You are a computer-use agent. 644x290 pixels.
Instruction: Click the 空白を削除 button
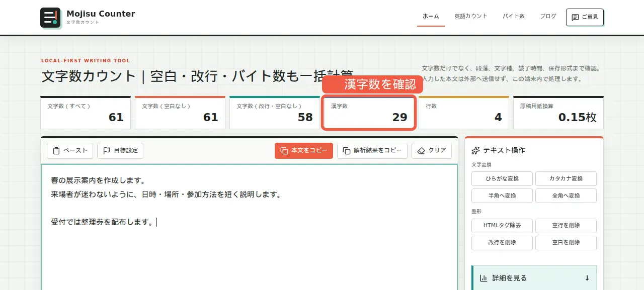[x=566, y=243]
